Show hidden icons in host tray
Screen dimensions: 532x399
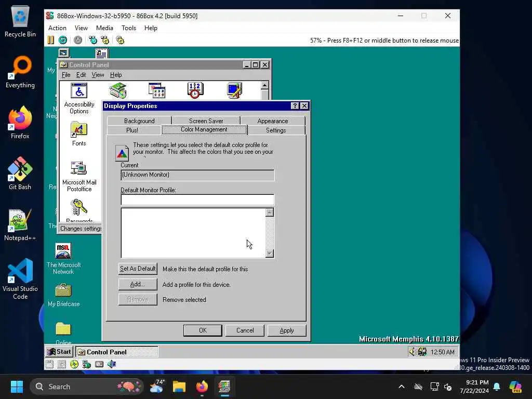pyautogui.click(x=402, y=387)
